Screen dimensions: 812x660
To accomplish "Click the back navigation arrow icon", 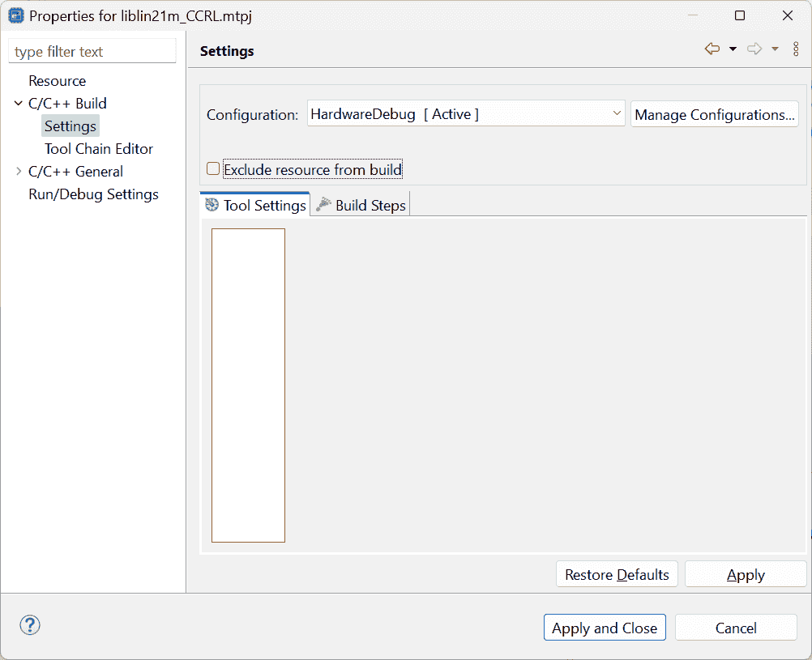I will 712,49.
